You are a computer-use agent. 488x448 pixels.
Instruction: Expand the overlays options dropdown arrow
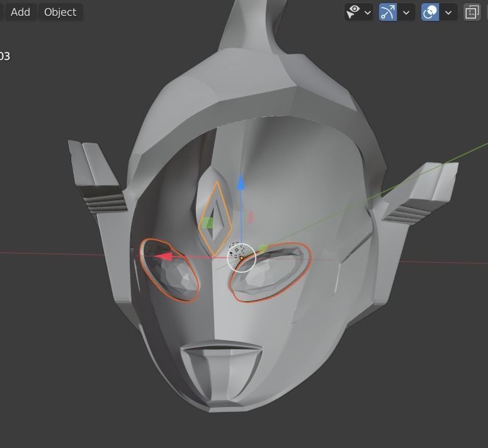(448, 13)
